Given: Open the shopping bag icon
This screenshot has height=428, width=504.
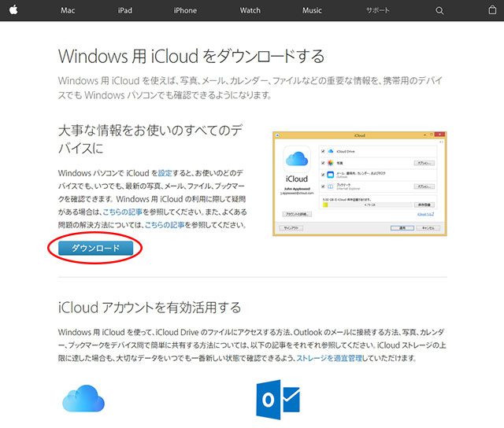Looking at the screenshot, I should 492,10.
